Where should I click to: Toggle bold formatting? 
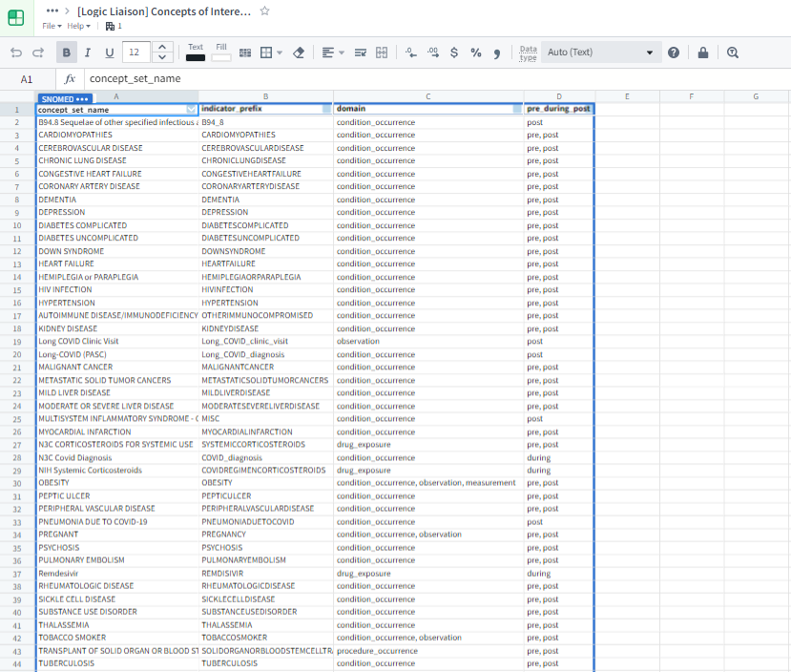coord(67,52)
